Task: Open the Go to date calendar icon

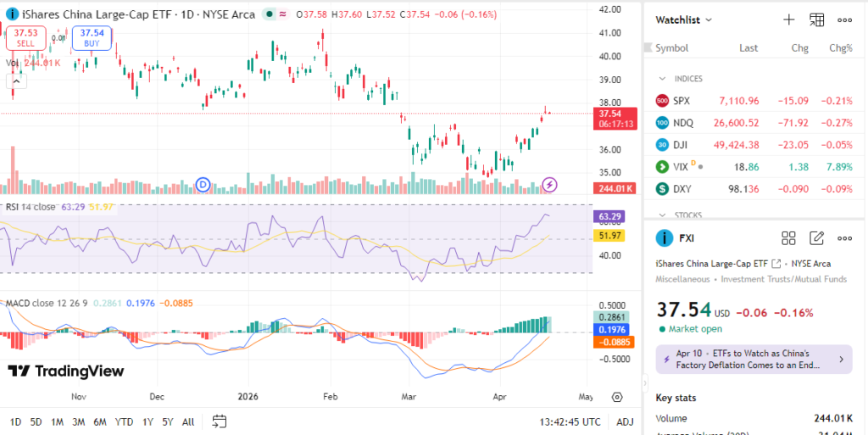Action: click(x=220, y=421)
